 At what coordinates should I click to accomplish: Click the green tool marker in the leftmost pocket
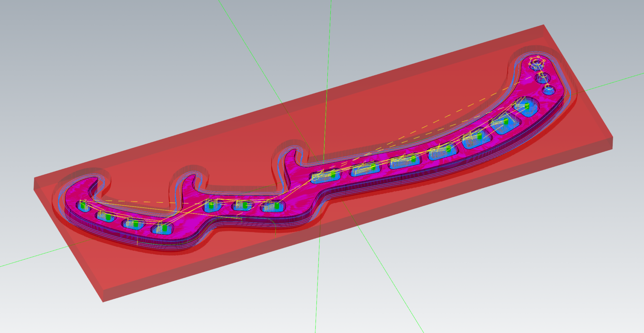(84, 205)
